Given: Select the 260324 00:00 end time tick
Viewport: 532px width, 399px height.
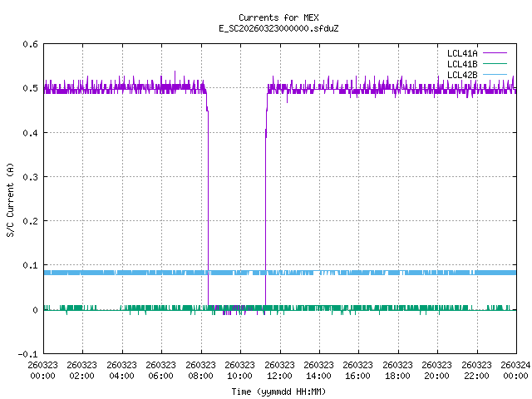Looking at the screenshot, I should [x=515, y=370].
